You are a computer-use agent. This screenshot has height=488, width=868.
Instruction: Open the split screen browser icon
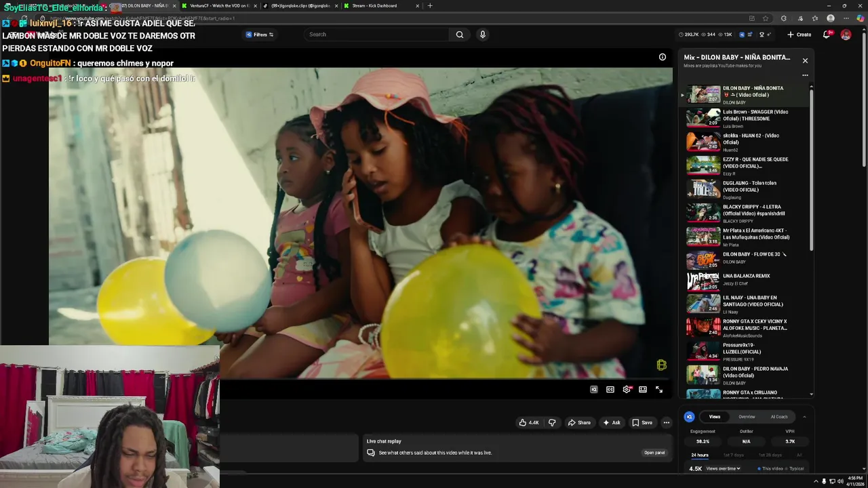[751, 18]
